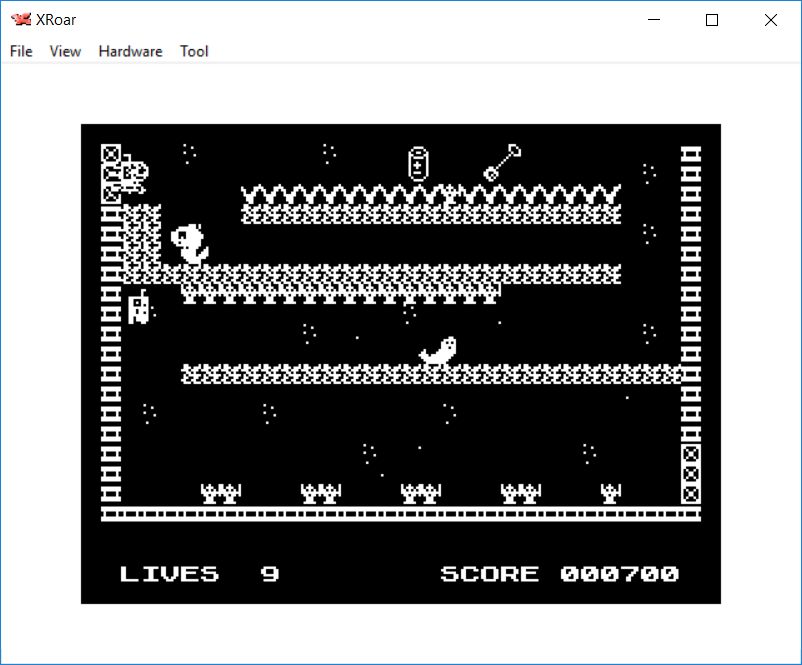Click the XRoar application icon in title bar
The width and height of the screenshot is (802, 665).
tap(20, 20)
